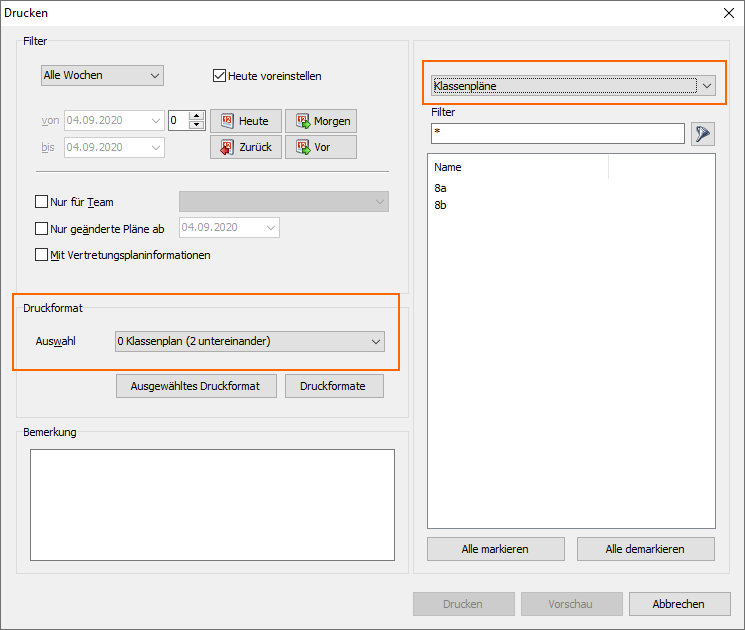
Task: Close the Drucken dialog
Action: pos(729,13)
